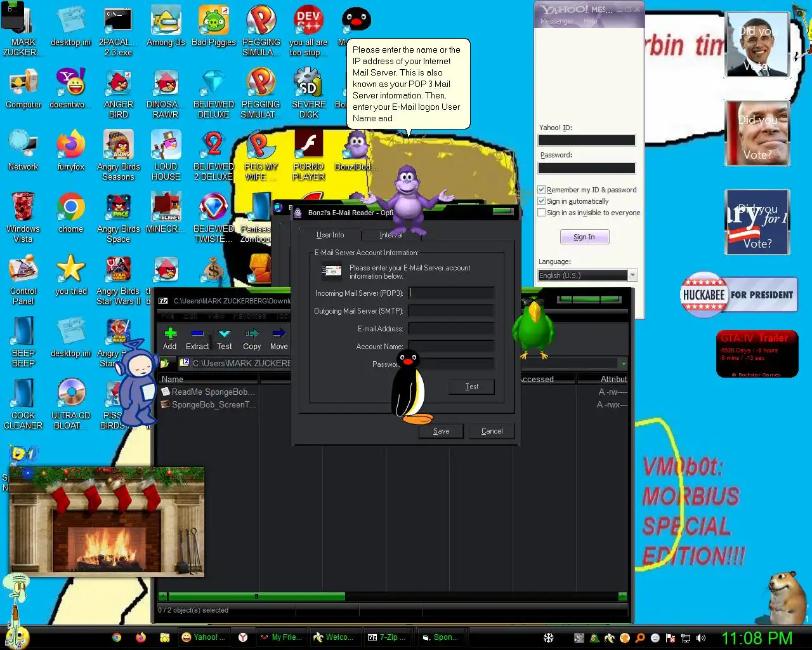Enable 'Sign in as invisible to everyone'
This screenshot has height=650, width=812.
(x=541, y=213)
